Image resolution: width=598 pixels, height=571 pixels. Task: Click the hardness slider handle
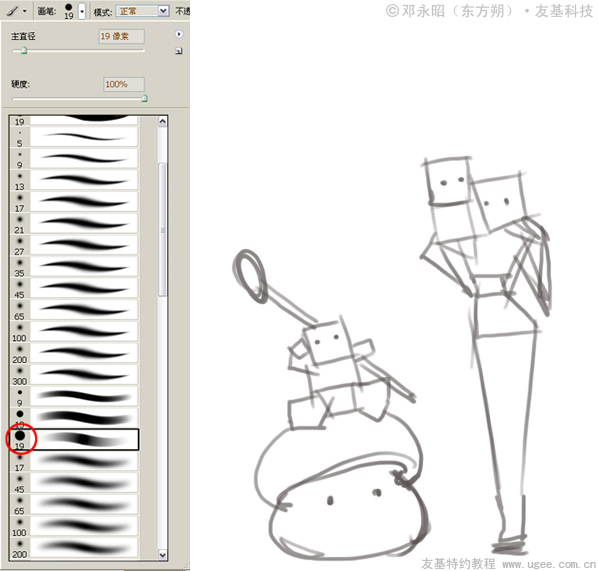tap(144, 98)
